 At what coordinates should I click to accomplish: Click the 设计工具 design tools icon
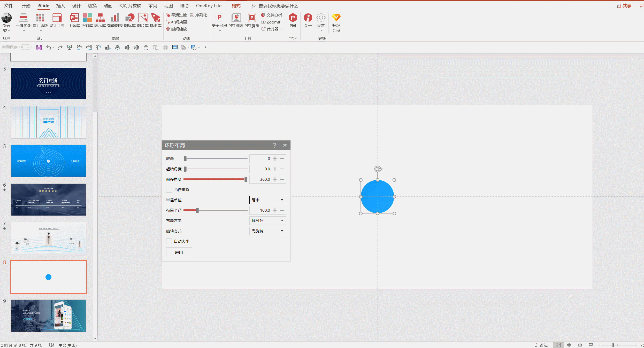click(x=57, y=20)
